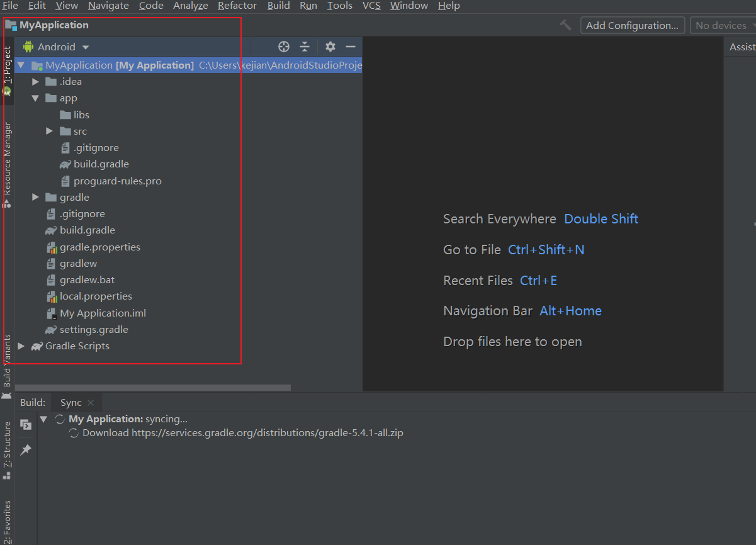Viewport: 756px width, 545px height.
Task: Click the Collapse All icon in Project panel
Action: pyautogui.click(x=305, y=47)
